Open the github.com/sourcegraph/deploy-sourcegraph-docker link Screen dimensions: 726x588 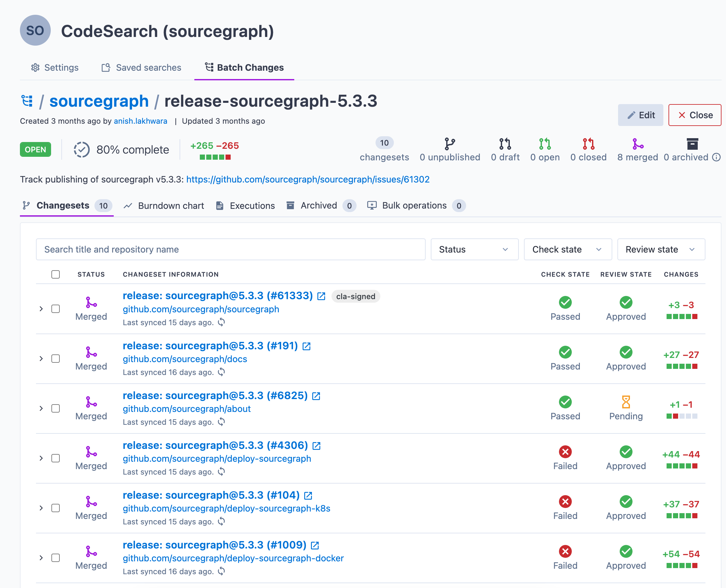(233, 558)
